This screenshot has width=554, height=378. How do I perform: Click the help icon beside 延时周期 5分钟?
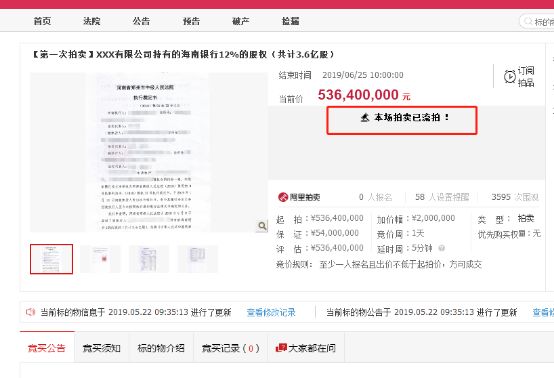pyautogui.click(x=441, y=248)
